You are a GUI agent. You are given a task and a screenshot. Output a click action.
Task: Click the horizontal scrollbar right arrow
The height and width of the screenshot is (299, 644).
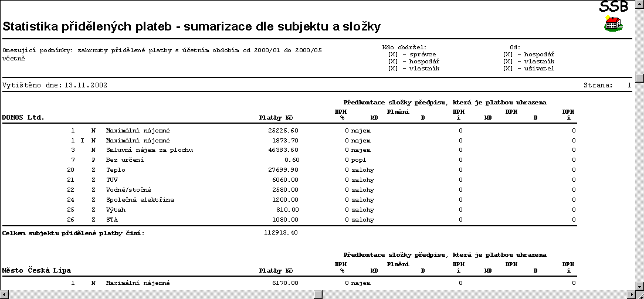[630, 294]
